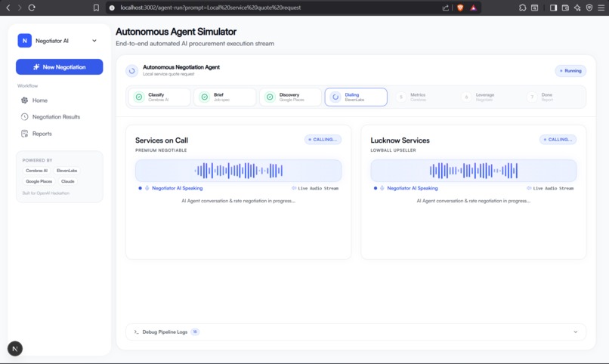
Task: Click the Lucknow Services heading
Action: pyautogui.click(x=400, y=140)
